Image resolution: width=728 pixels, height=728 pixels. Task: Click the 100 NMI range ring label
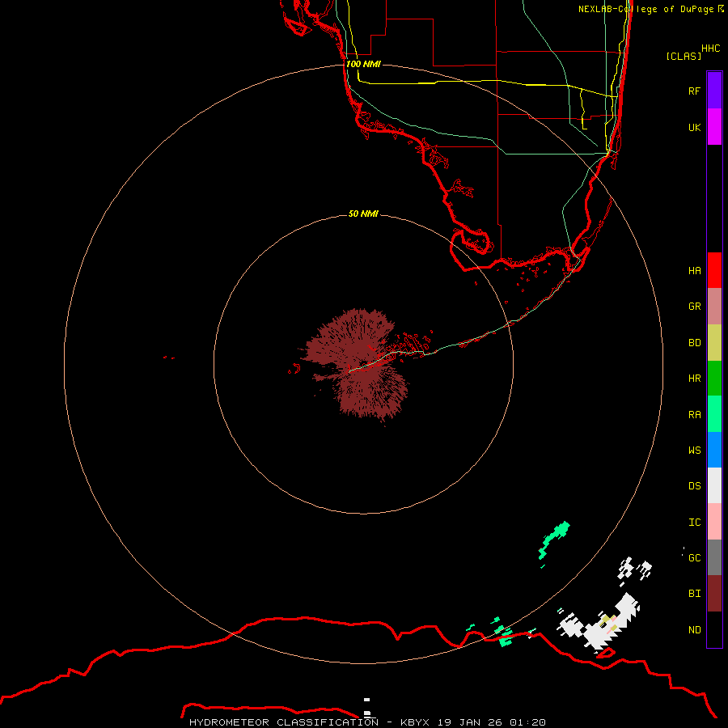pos(363,64)
